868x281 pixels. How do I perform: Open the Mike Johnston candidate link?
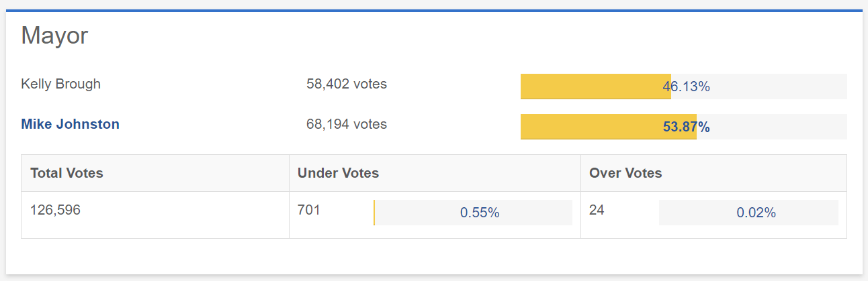click(71, 124)
